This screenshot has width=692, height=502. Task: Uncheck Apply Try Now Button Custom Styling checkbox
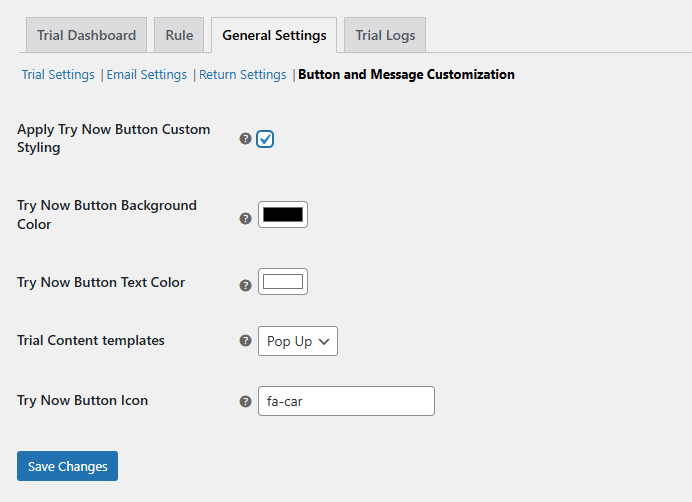tap(265, 139)
